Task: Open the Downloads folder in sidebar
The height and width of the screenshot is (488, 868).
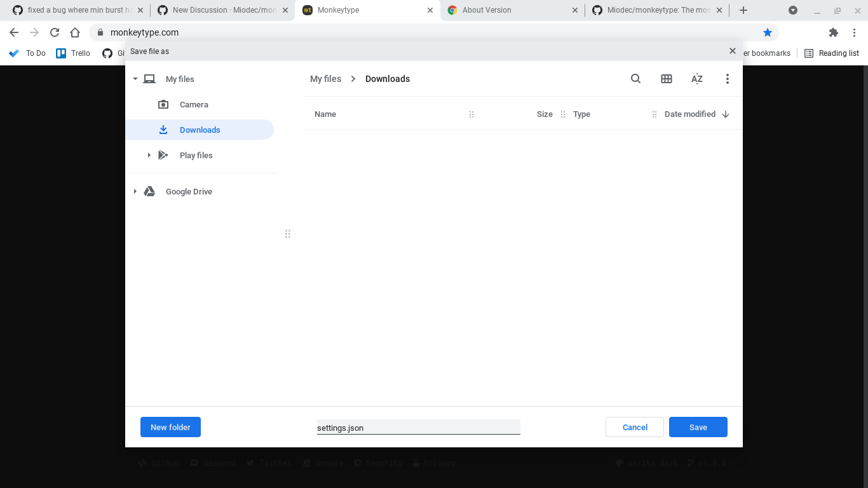Action: 200,130
